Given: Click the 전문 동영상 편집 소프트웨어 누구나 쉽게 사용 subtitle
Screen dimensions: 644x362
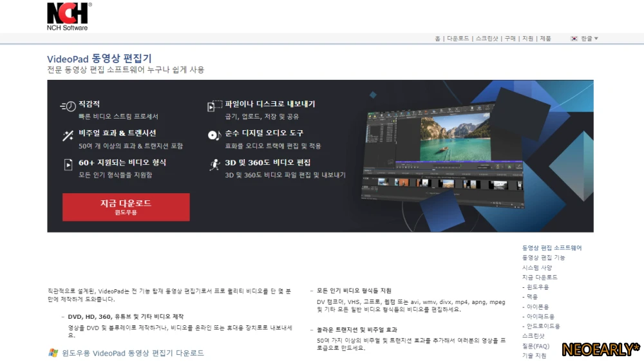Looking at the screenshot, I should point(126,70).
